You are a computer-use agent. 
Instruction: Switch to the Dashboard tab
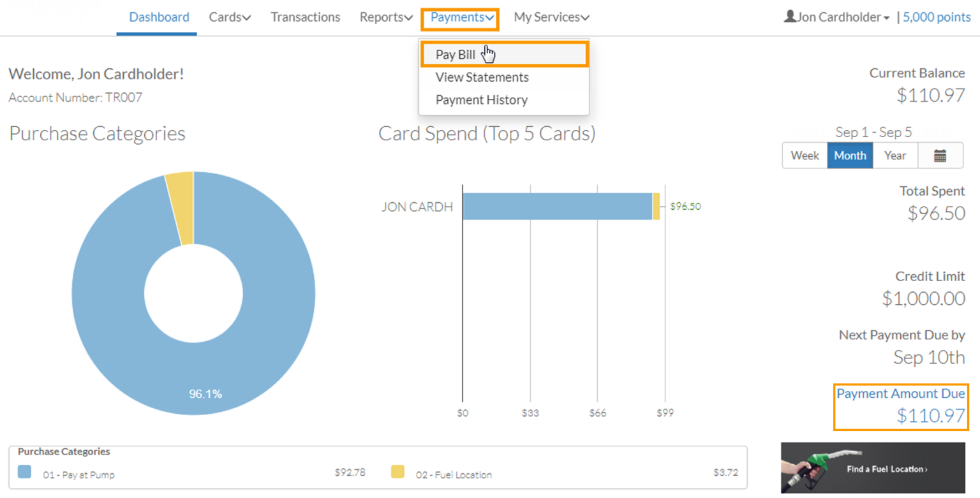(157, 17)
